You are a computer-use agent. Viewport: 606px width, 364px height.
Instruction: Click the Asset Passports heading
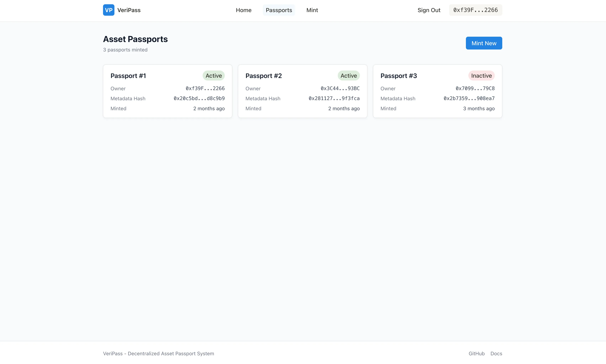(x=135, y=39)
